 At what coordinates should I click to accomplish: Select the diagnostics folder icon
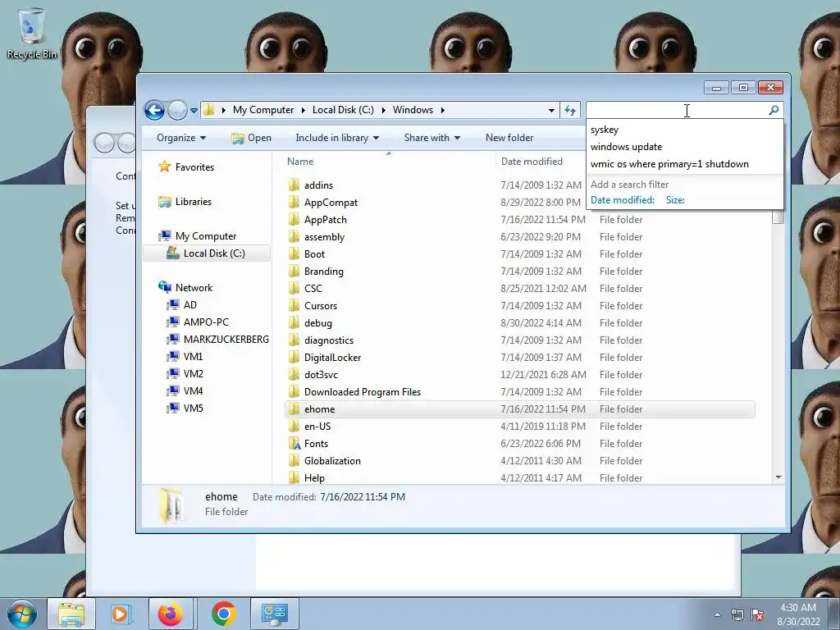coord(294,340)
